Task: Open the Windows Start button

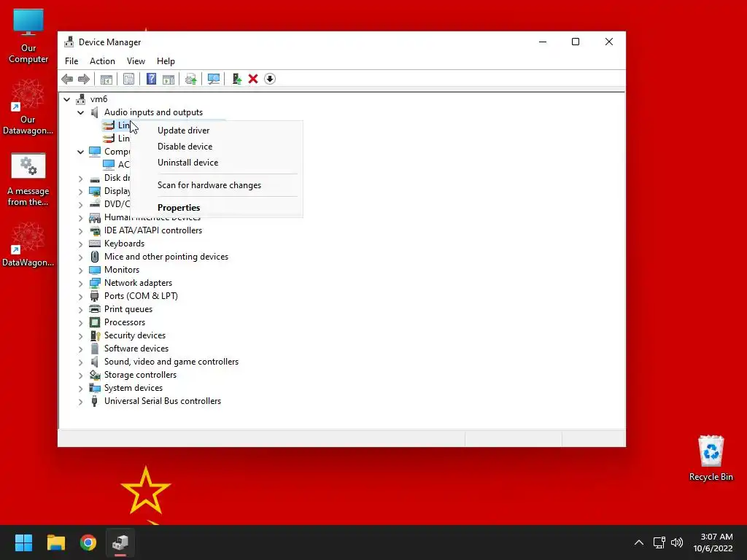Action: coord(23,542)
